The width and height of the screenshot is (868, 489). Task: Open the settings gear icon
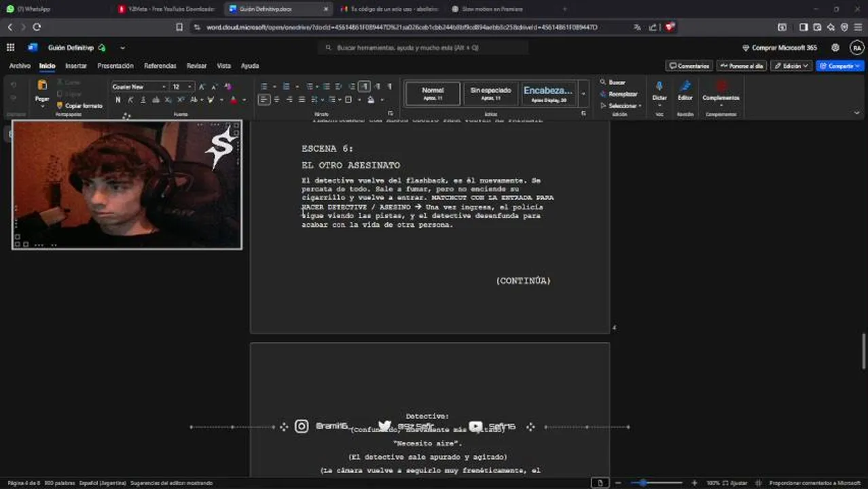pos(835,48)
